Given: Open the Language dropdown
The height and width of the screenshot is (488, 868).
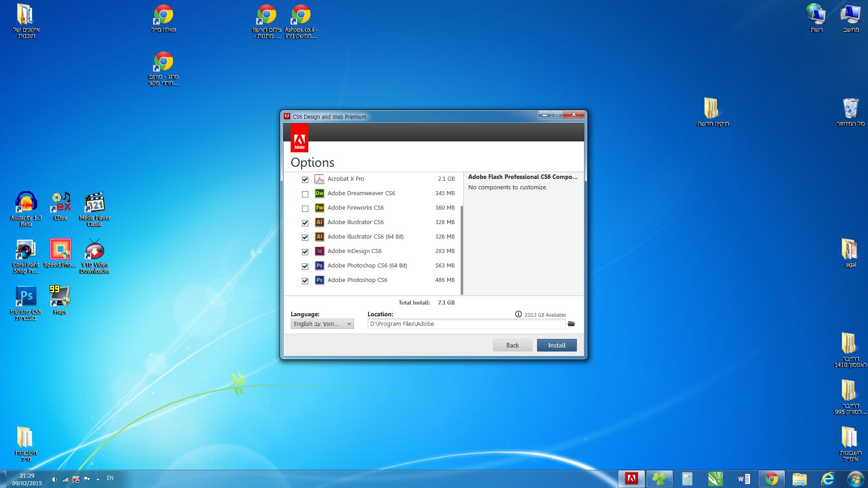Looking at the screenshot, I should point(322,324).
